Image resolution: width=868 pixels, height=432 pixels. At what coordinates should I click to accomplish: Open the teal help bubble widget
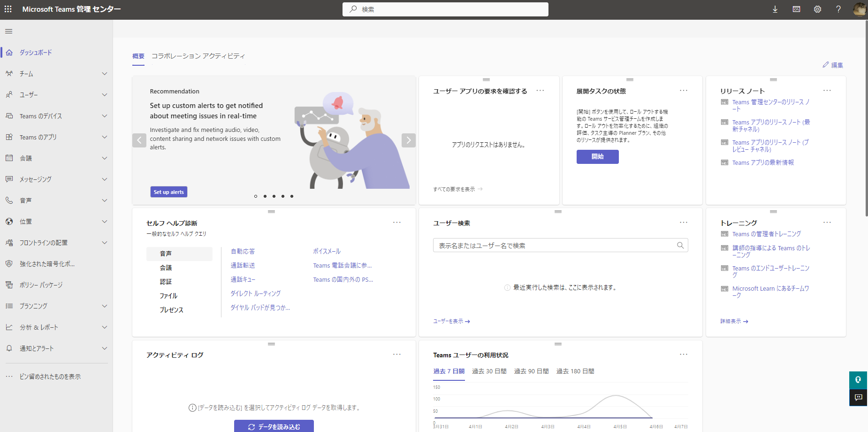pos(858,380)
